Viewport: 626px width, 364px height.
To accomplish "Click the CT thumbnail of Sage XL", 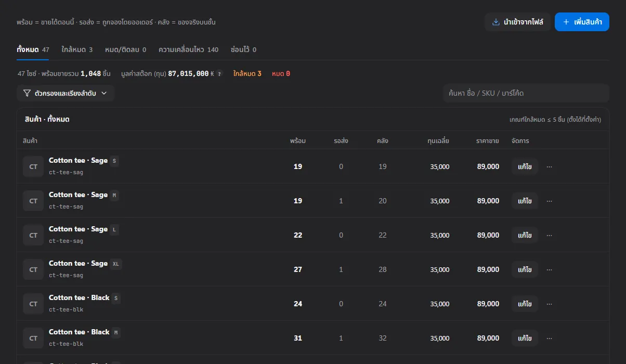I will click(x=33, y=269).
